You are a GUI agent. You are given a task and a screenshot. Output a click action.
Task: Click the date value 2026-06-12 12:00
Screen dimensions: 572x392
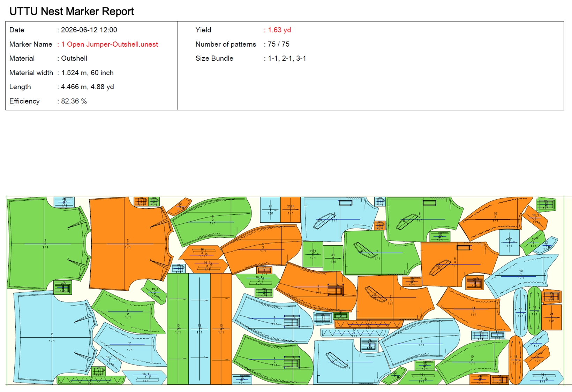pyautogui.click(x=89, y=30)
